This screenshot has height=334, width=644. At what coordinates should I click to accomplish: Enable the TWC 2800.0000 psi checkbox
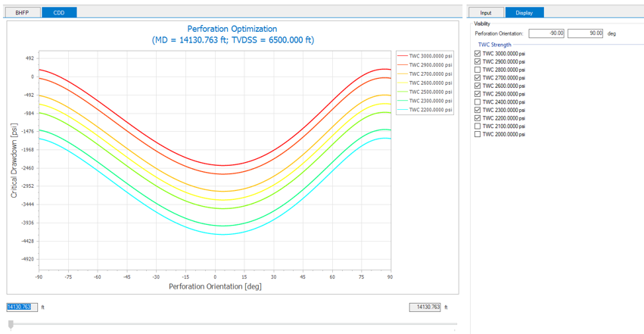[477, 70]
